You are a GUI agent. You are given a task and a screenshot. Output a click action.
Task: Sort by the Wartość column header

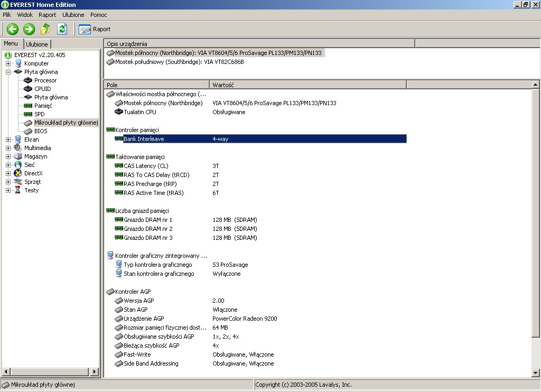point(308,85)
